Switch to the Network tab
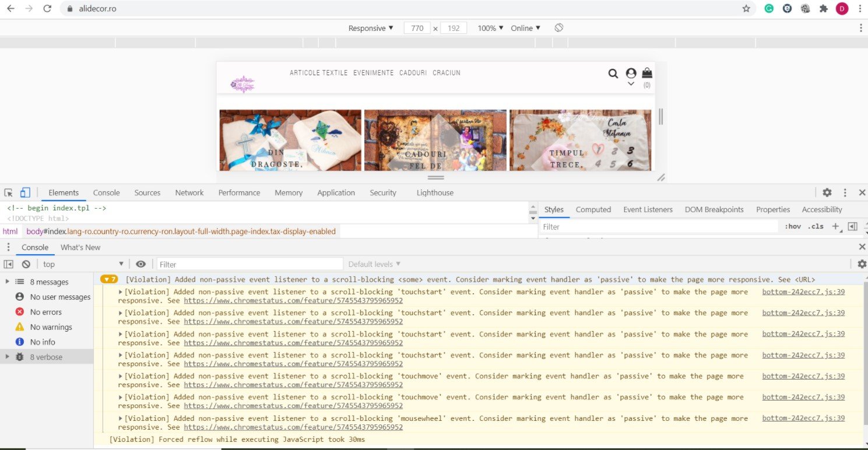 coord(189,193)
